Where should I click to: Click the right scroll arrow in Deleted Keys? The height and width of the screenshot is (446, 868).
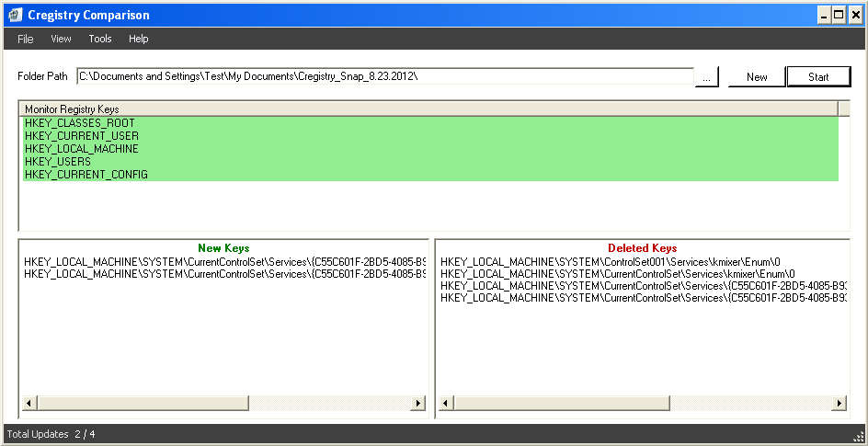pos(839,404)
